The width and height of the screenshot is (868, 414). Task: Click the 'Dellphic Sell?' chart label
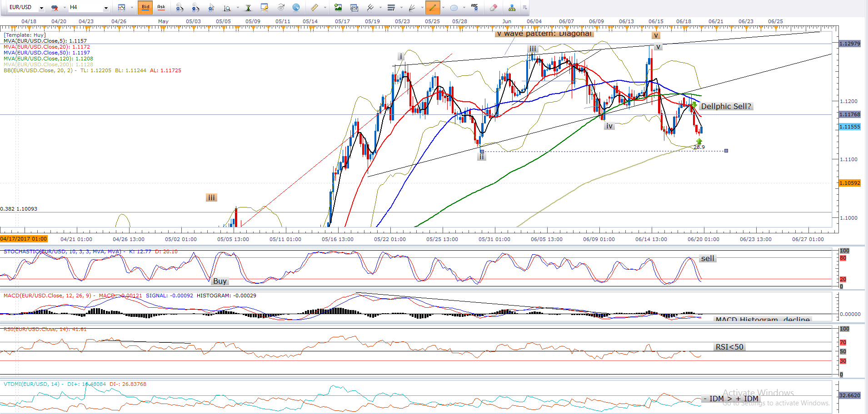click(726, 106)
